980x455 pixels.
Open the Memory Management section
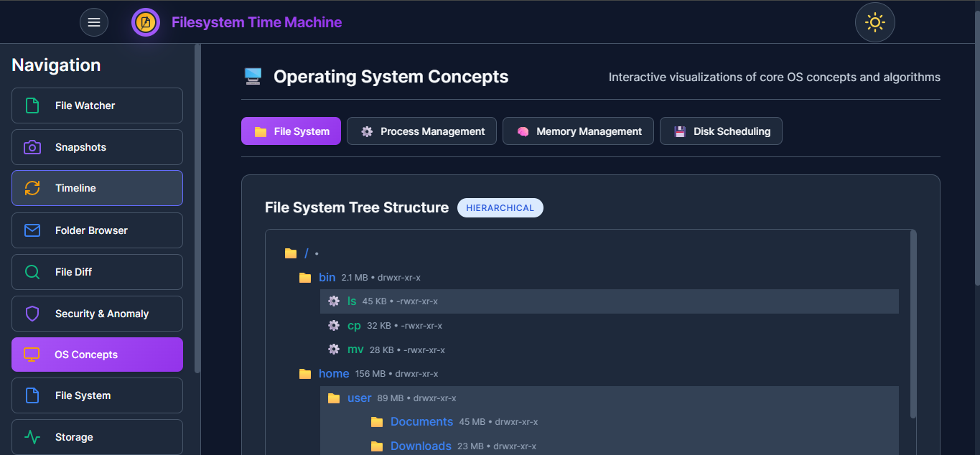pyautogui.click(x=578, y=131)
